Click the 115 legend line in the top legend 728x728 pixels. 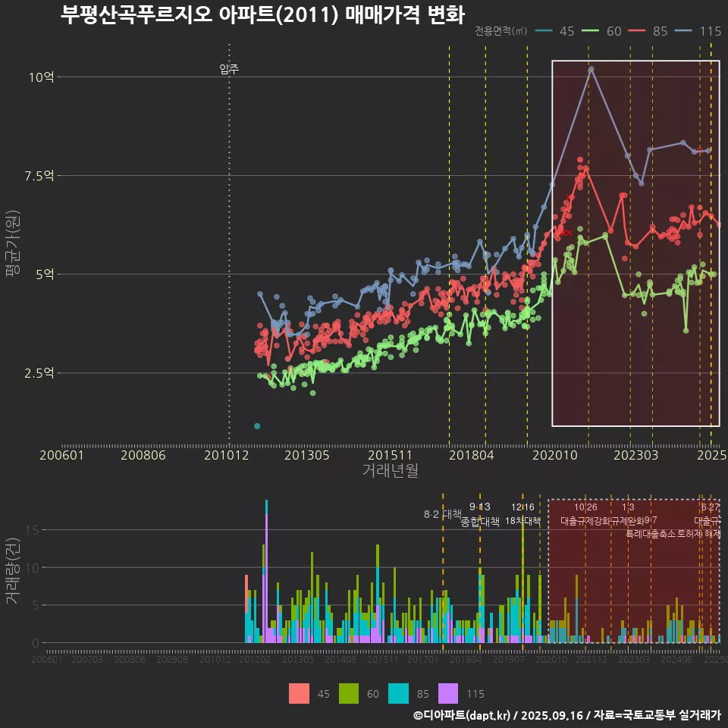coord(683,31)
